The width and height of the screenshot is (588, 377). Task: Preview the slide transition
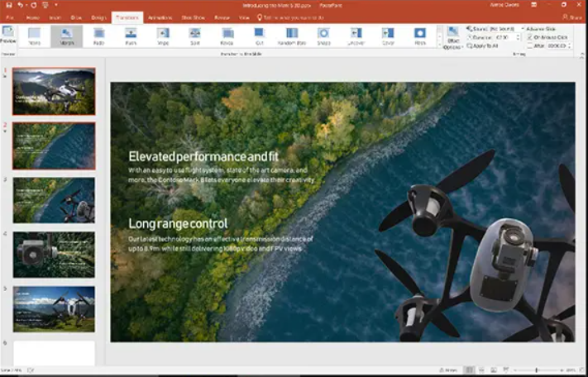[x=8, y=35]
